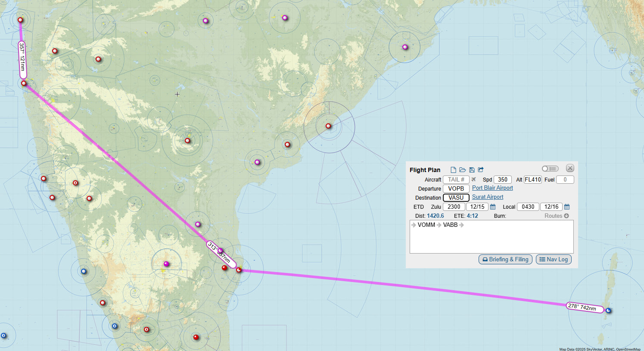Create a new flight plan
644x351 pixels.
click(453, 170)
